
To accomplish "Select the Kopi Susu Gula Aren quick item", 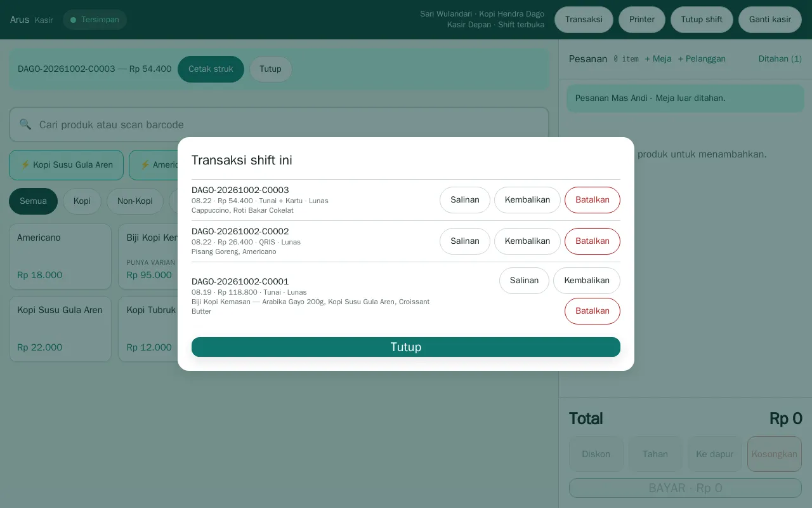I will tap(66, 165).
